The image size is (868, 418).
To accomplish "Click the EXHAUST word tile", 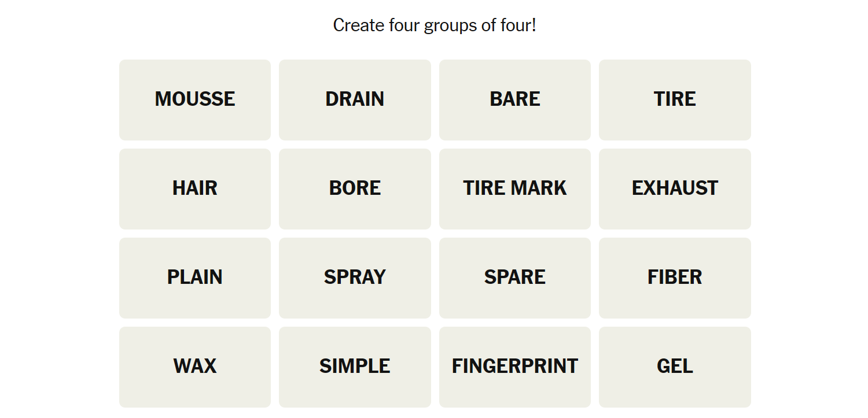I will coord(675,188).
